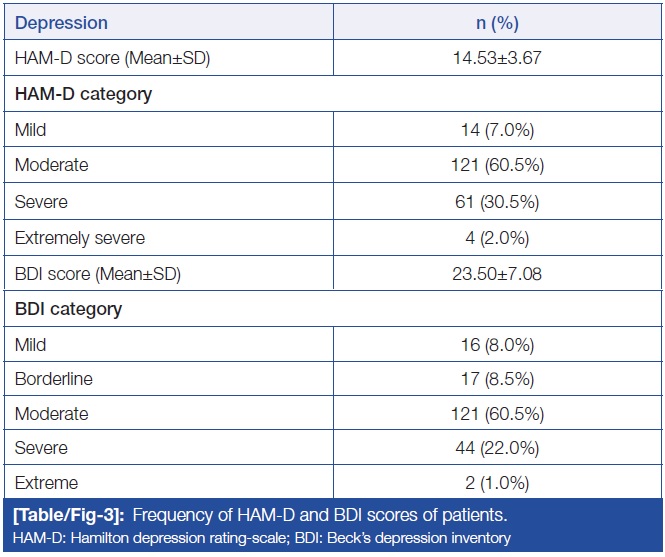Select the n (%) column header
This screenshot has height=557, width=665.
(497, 22)
